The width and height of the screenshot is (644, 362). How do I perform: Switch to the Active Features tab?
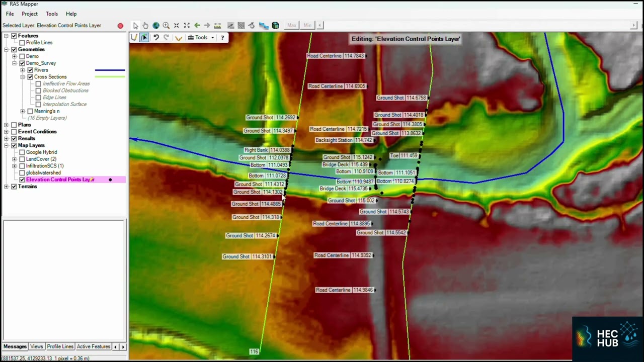tap(93, 346)
